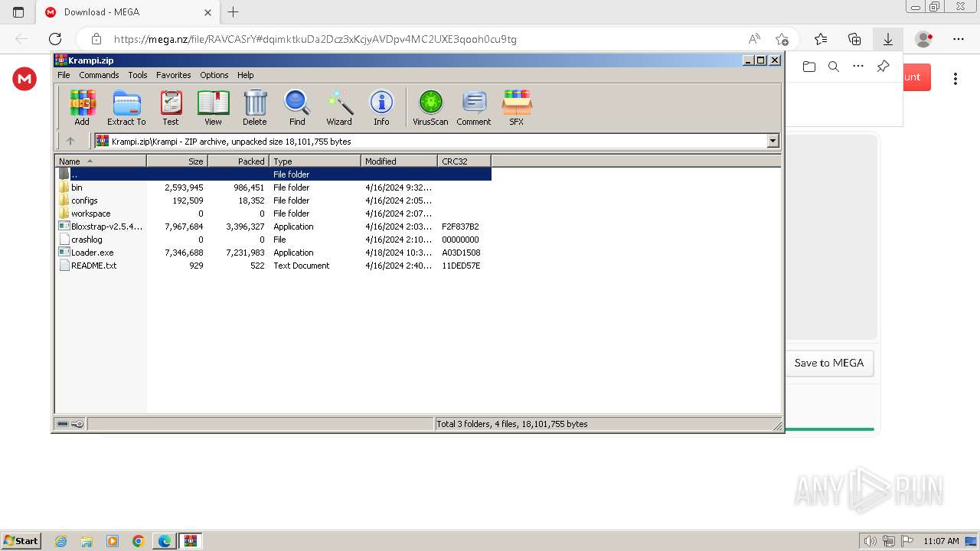
Task: Click the drive icon in status bar
Action: [63, 424]
